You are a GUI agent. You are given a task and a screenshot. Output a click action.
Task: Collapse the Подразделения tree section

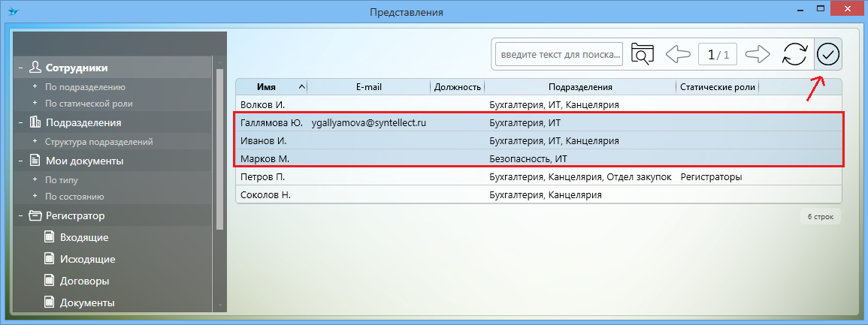pos(20,122)
